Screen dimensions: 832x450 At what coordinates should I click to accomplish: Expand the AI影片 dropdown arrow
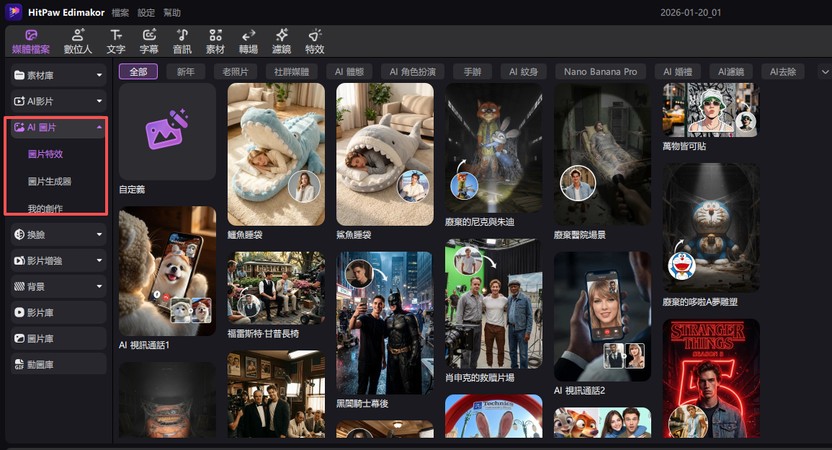click(99, 101)
